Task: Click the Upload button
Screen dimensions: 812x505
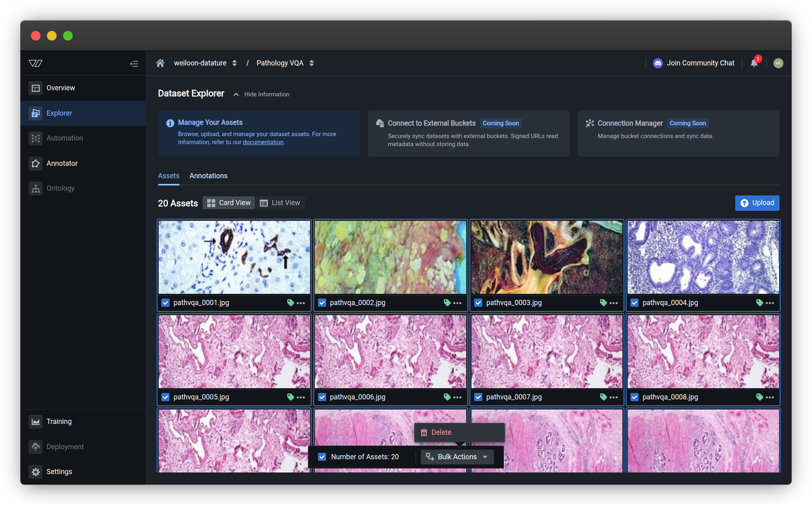Action: click(757, 203)
